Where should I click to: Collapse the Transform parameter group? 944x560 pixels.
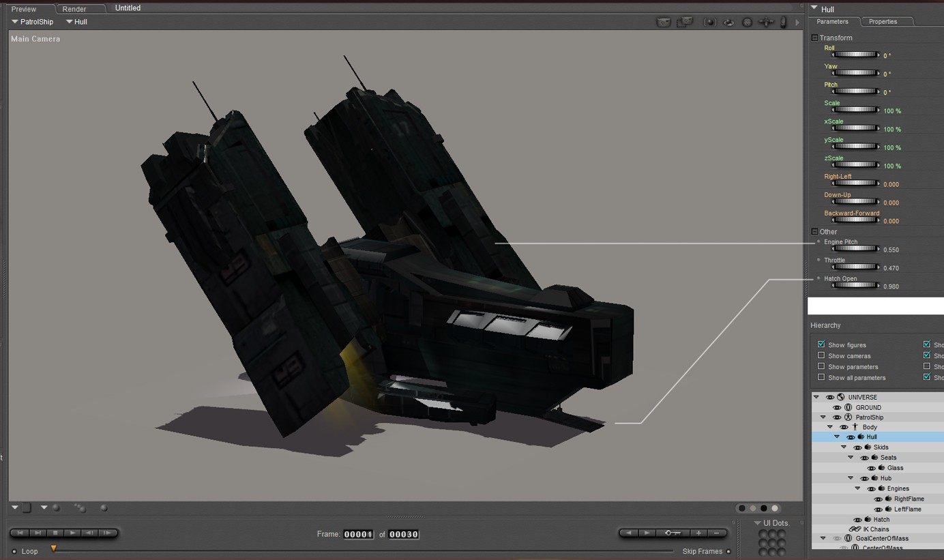(814, 38)
